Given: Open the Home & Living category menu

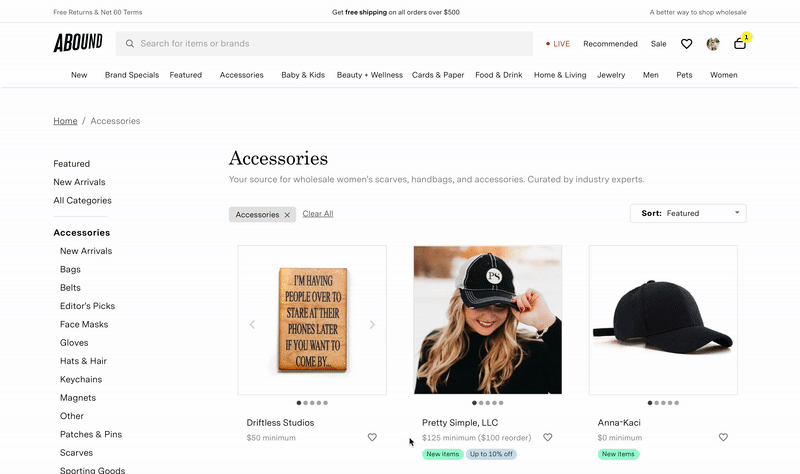Looking at the screenshot, I should click(560, 75).
